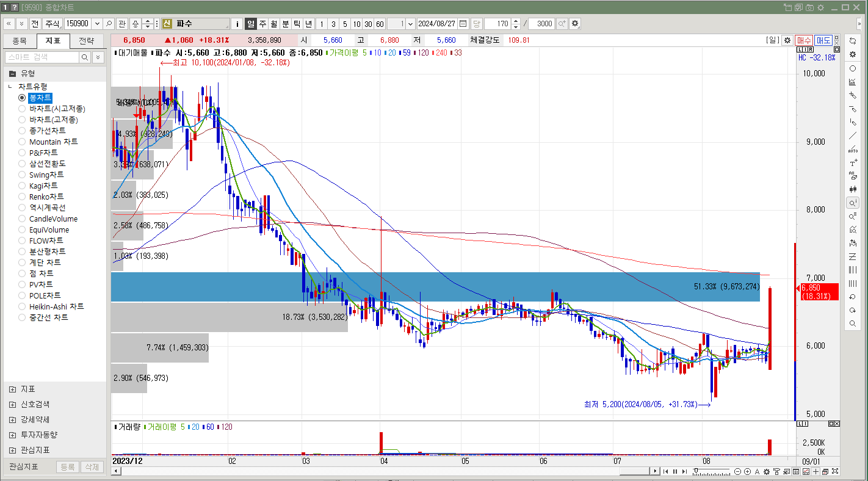This screenshot has width=868, height=481.
Task: Select the 5 interval button
Action: tap(345, 24)
